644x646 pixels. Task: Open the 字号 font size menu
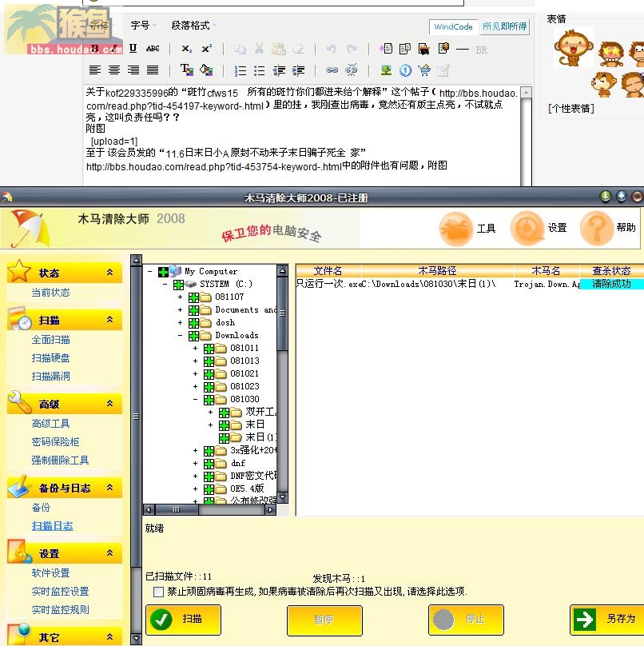coord(143,26)
